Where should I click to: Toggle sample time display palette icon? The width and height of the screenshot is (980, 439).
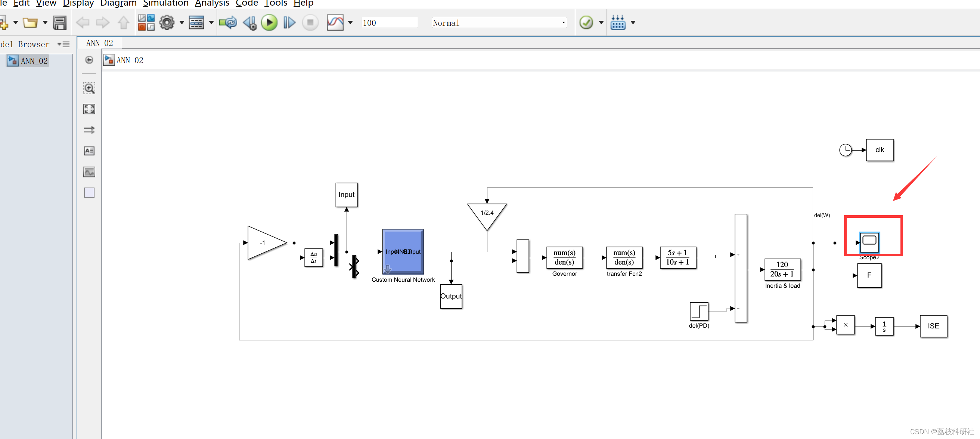[x=89, y=130]
